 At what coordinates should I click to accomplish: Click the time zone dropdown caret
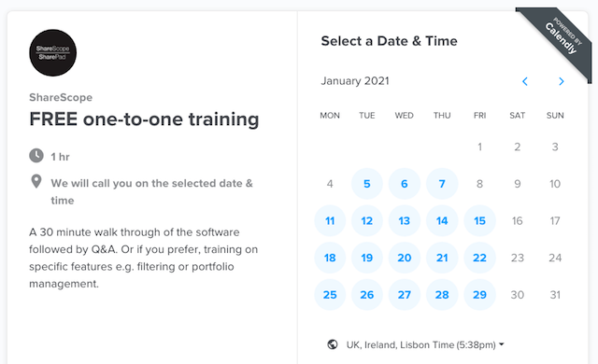click(x=502, y=344)
